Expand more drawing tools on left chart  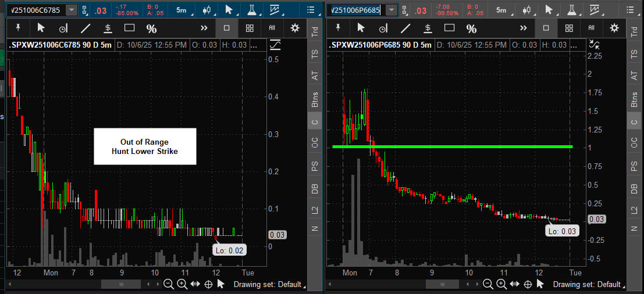click(x=204, y=28)
